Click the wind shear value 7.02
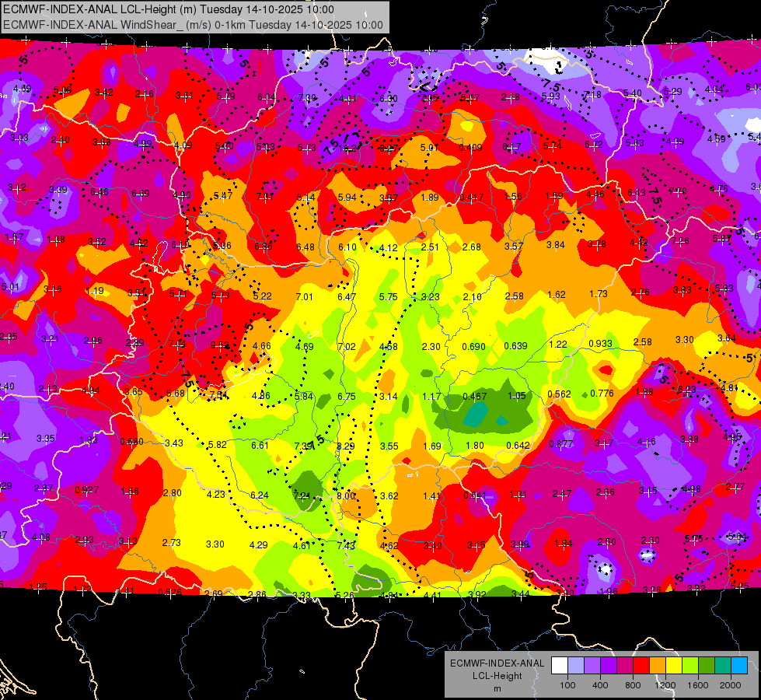 pyautogui.click(x=347, y=347)
